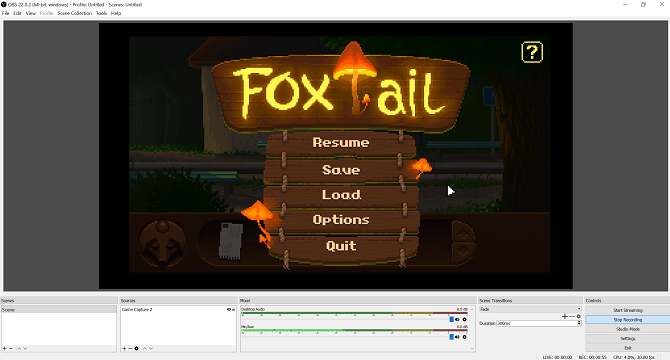The width and height of the screenshot is (670, 360).
Task: Click Save sign in game preview
Action: [x=341, y=170]
